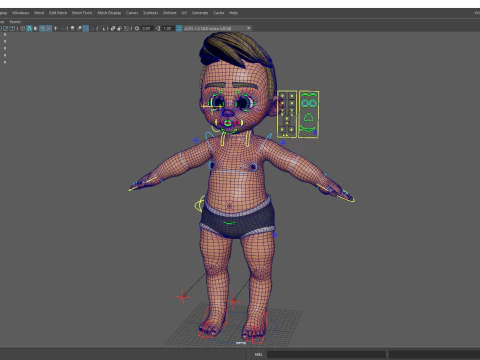Toggle X-Ray Joints icon
The width and height of the screenshot is (480, 360).
[126, 28]
